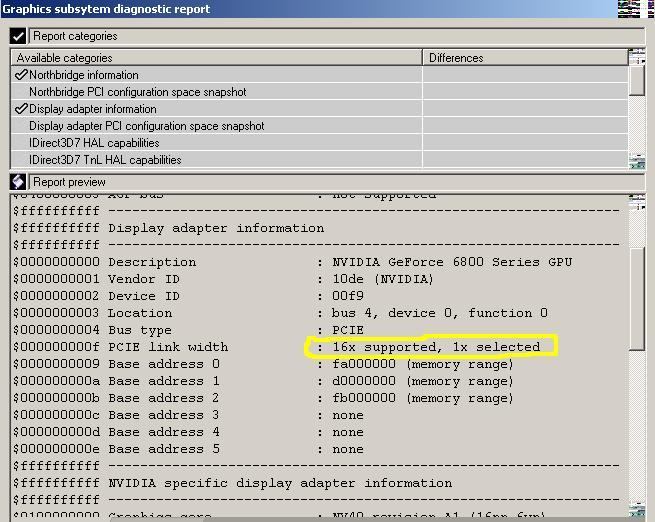Click the Available categories column header

(216, 58)
